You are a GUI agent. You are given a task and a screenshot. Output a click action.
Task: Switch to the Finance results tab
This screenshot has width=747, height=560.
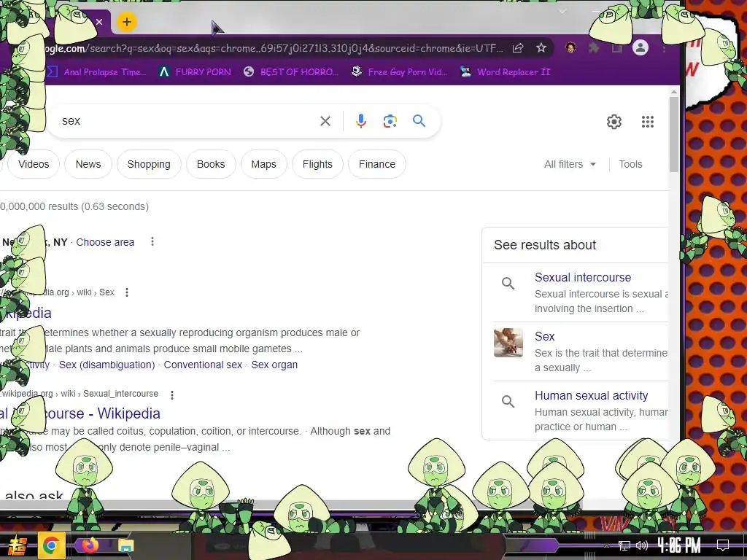(377, 164)
